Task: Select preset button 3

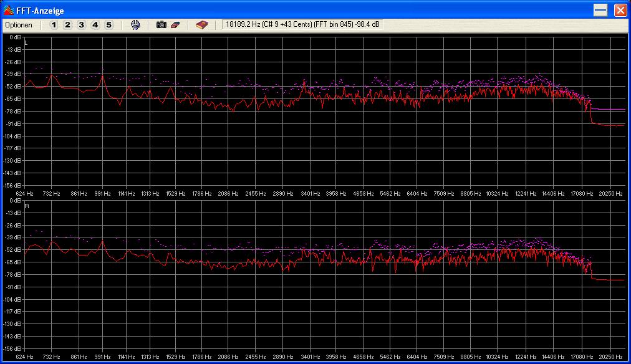Action: point(81,25)
